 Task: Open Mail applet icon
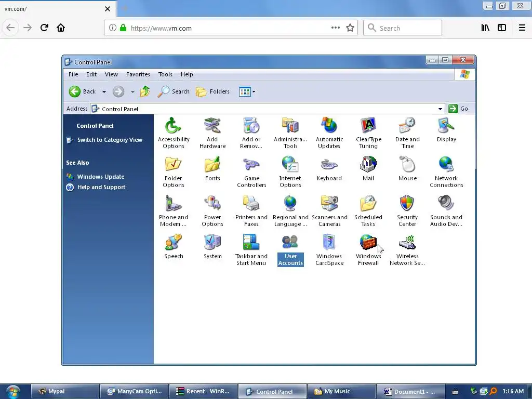(368, 169)
